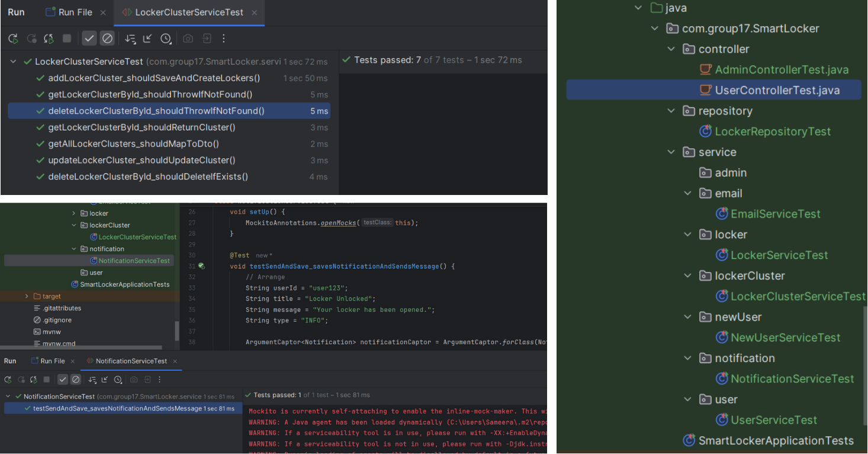Open sort options in LockerClusterServiceTest run toolbar

[x=130, y=39]
